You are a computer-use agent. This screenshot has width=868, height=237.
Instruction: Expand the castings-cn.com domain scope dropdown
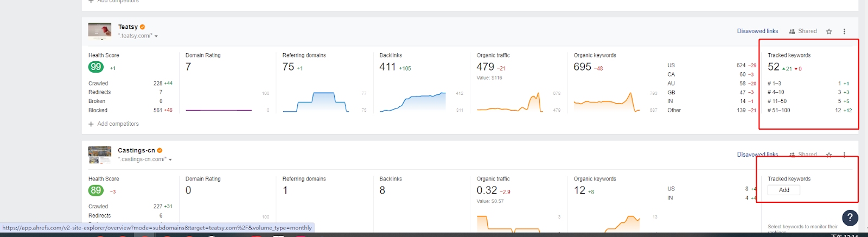pyautogui.click(x=170, y=160)
